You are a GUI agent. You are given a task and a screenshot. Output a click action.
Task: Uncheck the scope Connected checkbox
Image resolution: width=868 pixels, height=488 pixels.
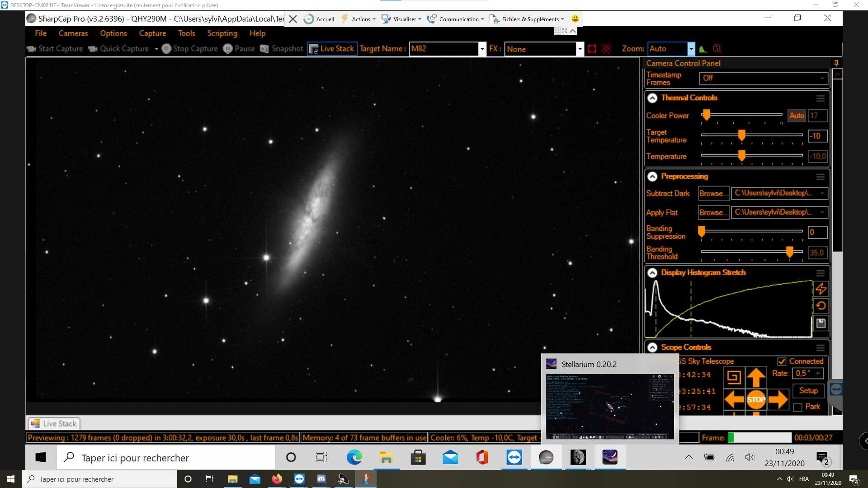point(782,361)
